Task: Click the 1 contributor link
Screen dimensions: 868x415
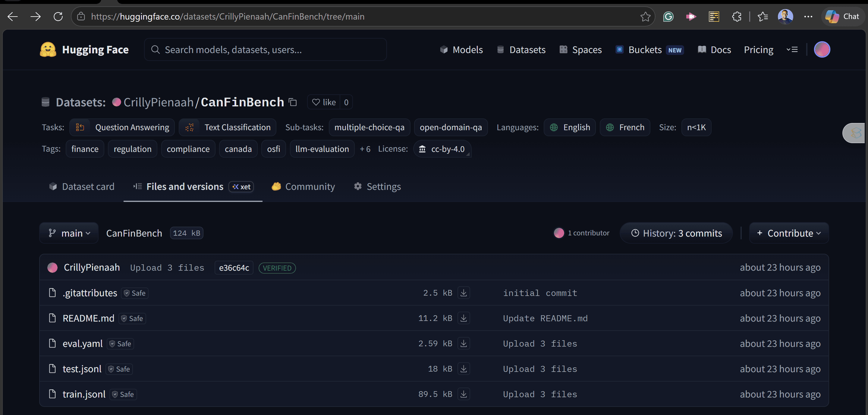Action: click(x=582, y=233)
